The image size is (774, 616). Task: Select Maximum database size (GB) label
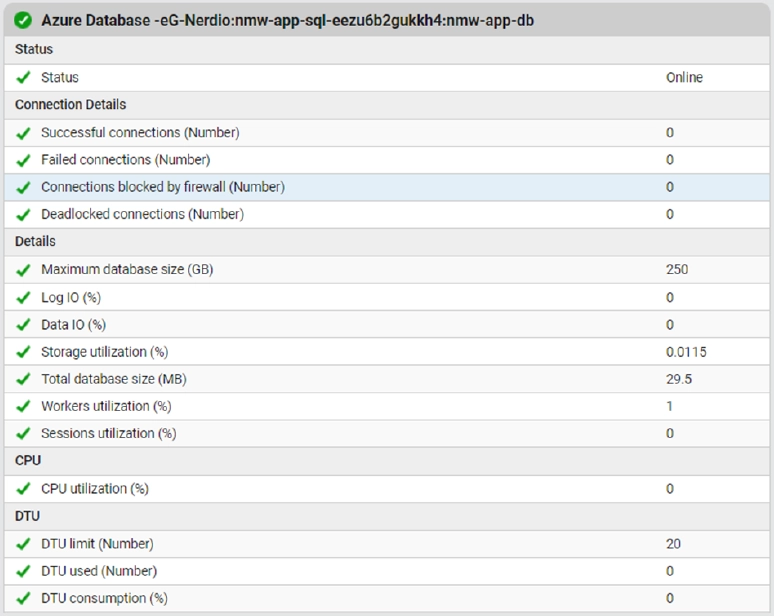[x=127, y=270]
